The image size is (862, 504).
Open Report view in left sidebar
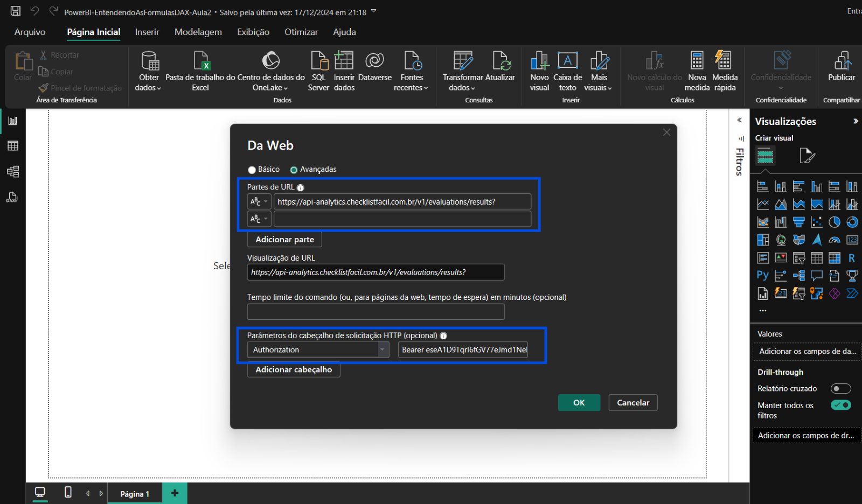coord(13,121)
